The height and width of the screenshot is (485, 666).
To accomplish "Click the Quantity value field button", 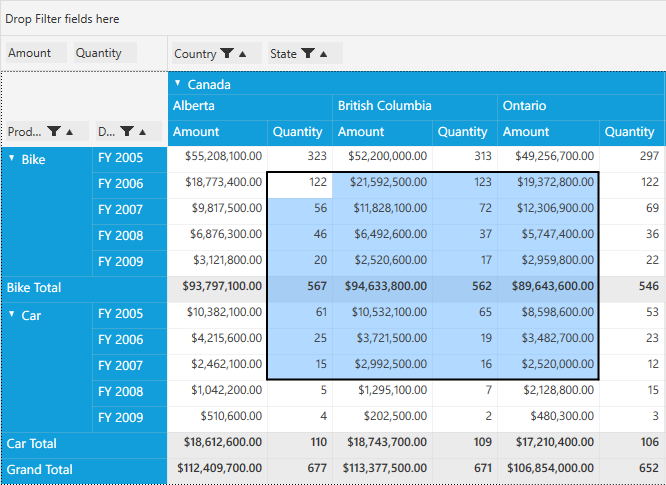I will coord(98,53).
